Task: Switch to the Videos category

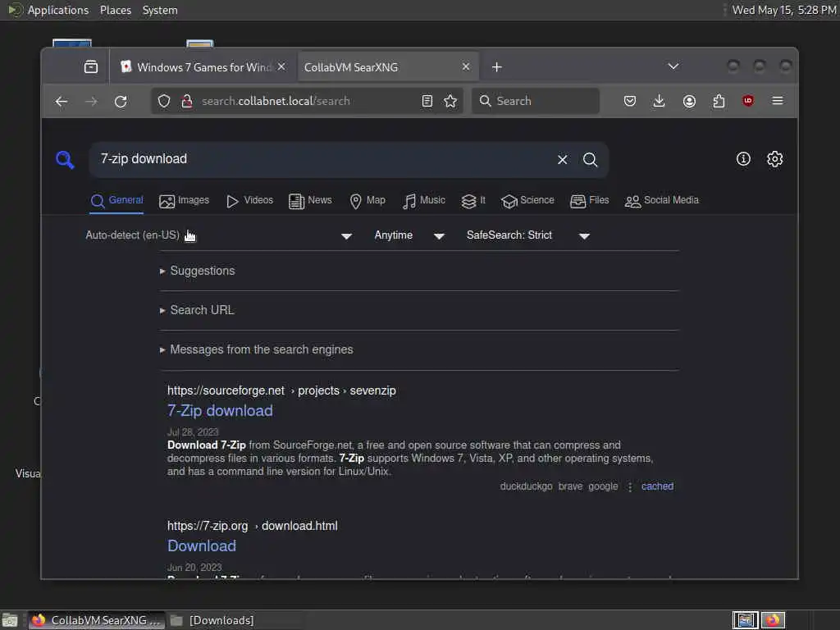Action: pyautogui.click(x=249, y=200)
